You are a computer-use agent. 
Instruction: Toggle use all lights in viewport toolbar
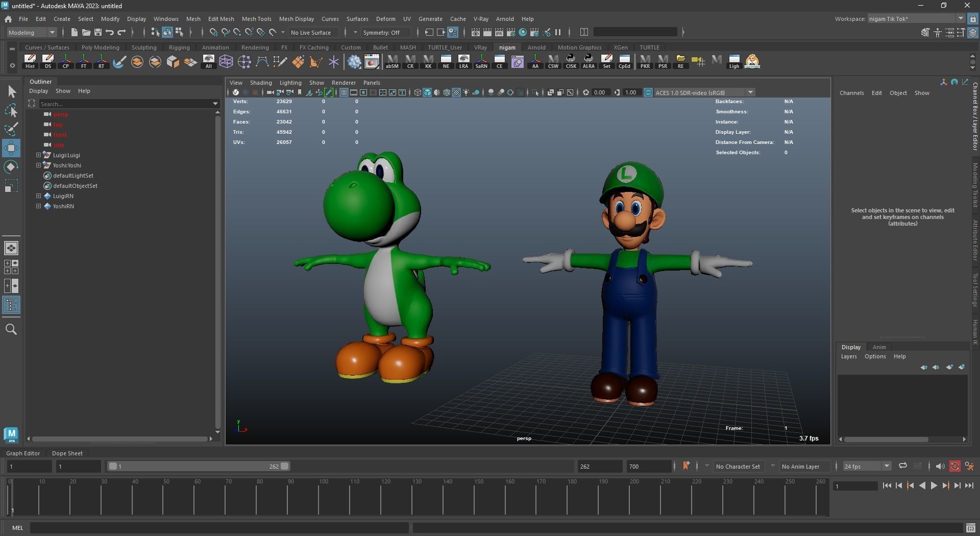467,92
